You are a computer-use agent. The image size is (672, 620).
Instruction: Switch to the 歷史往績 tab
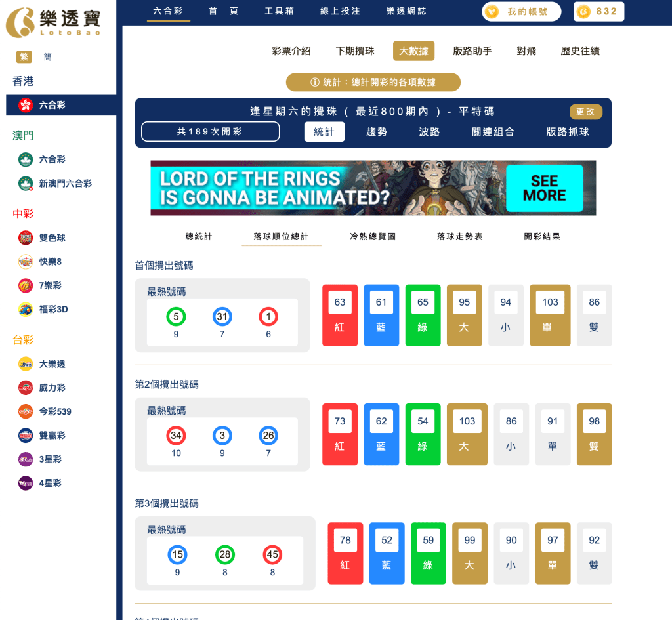580,51
